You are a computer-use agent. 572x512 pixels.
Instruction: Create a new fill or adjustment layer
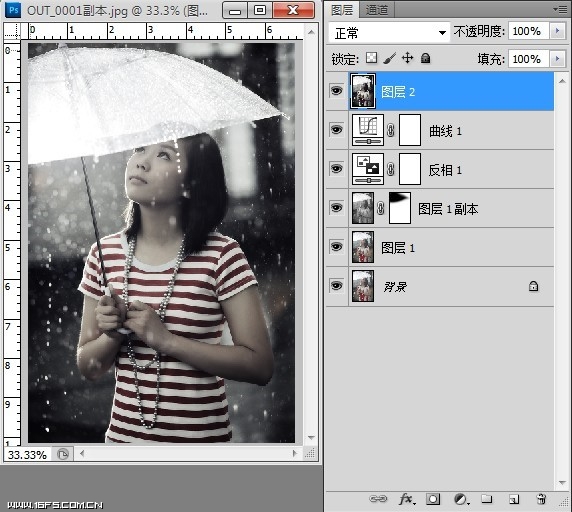point(461,499)
